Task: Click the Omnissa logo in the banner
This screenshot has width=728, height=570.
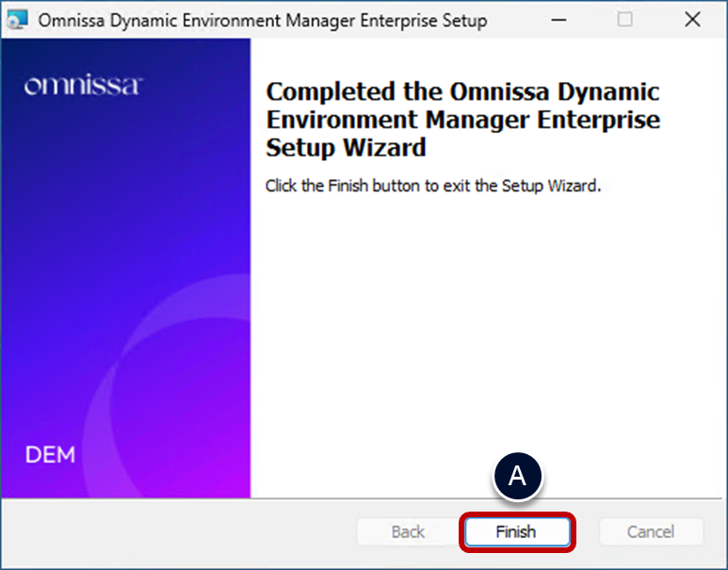Action: pyautogui.click(x=83, y=87)
